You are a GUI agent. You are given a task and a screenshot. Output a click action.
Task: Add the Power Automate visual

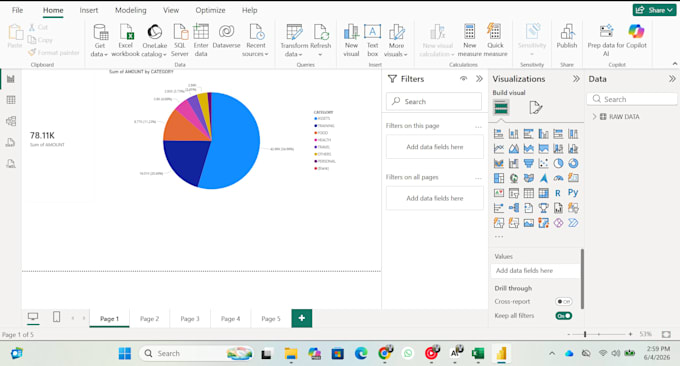(573, 223)
